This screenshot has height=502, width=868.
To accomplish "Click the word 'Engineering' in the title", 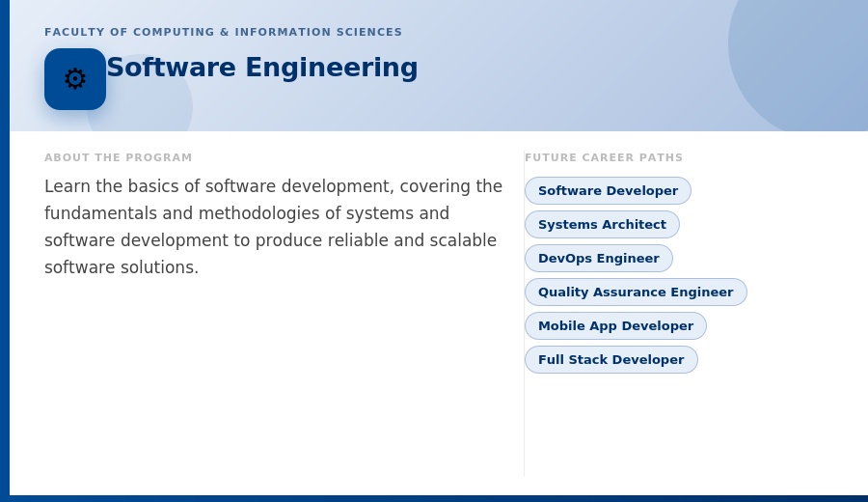I will [x=331, y=68].
